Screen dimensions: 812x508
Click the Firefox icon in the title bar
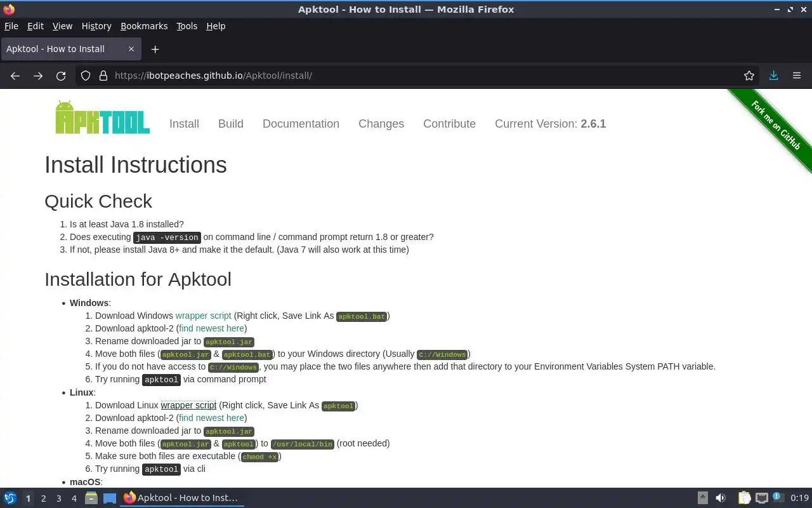click(x=9, y=10)
